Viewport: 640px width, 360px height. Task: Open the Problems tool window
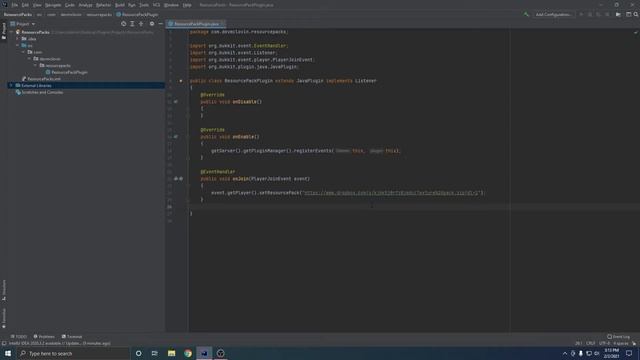(44, 337)
